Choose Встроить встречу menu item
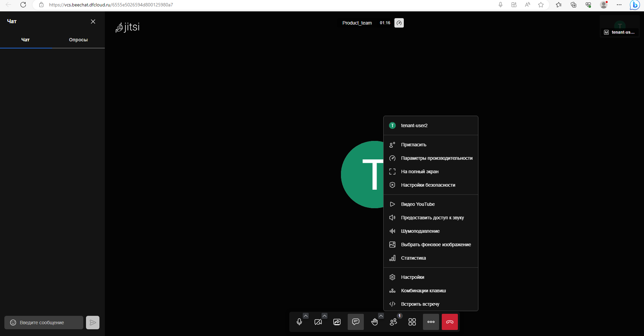Screen dimensions: 644x336 pyautogui.click(x=431, y=304)
